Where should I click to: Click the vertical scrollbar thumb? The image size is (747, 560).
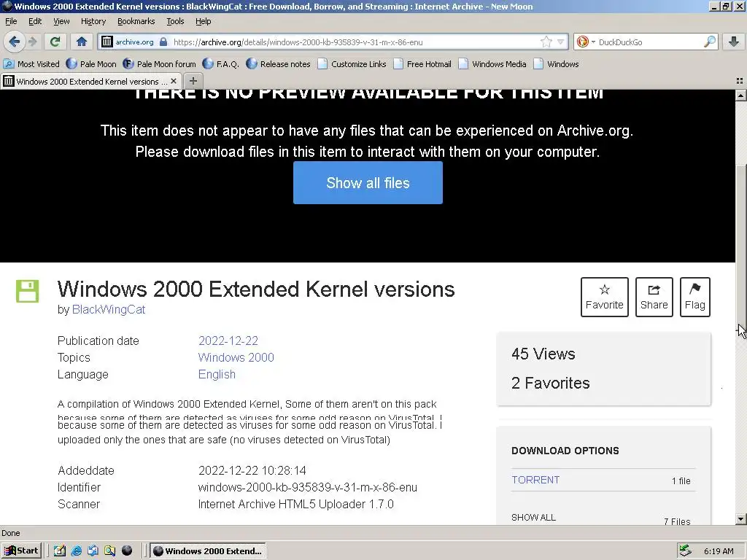point(741,246)
